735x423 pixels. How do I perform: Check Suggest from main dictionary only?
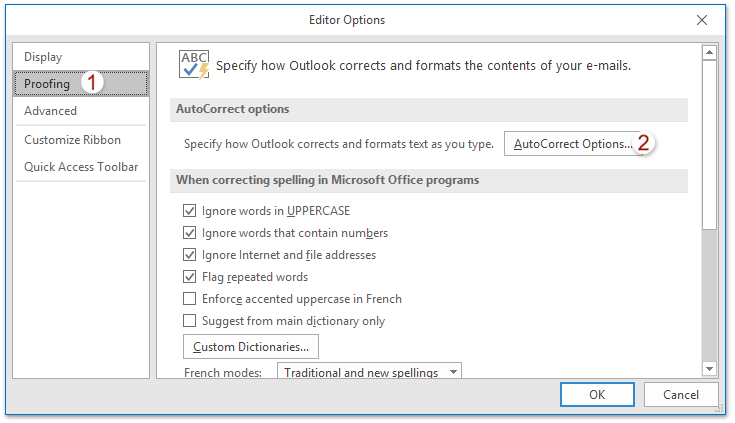(190, 321)
